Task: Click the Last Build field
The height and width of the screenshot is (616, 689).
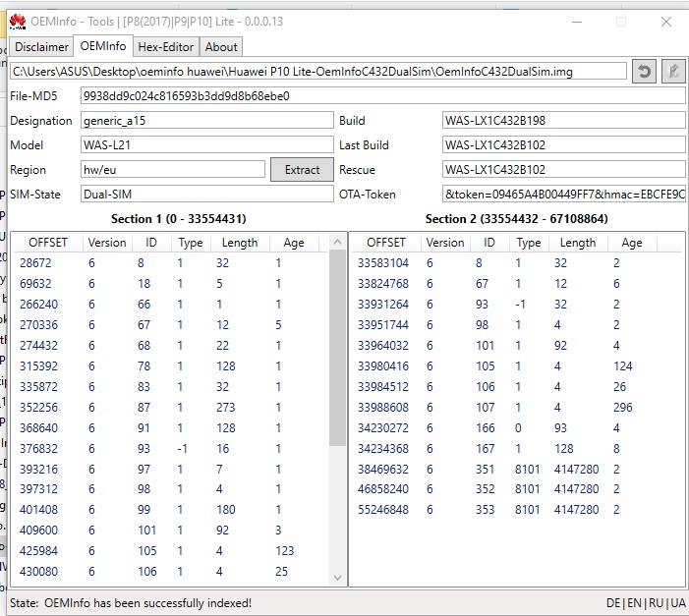Action: [564, 145]
